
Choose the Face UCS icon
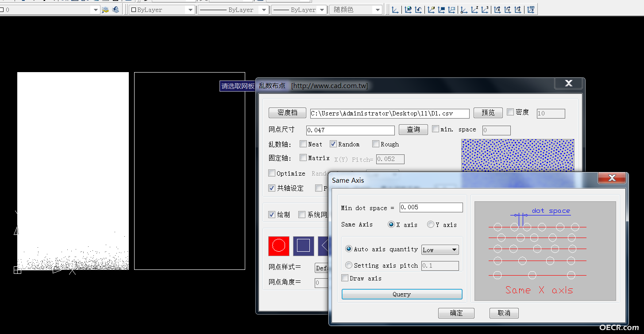431,10
